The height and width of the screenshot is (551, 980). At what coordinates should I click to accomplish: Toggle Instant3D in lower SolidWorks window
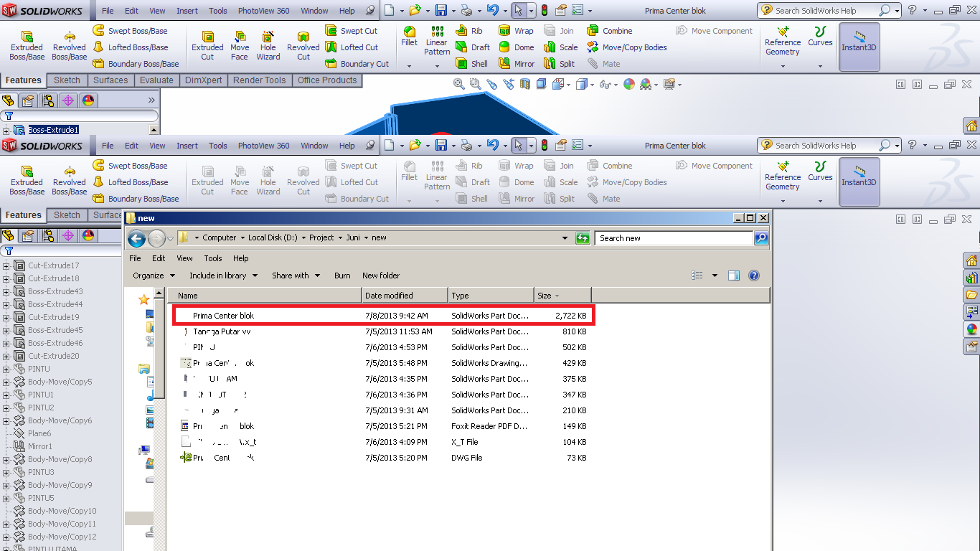click(859, 181)
